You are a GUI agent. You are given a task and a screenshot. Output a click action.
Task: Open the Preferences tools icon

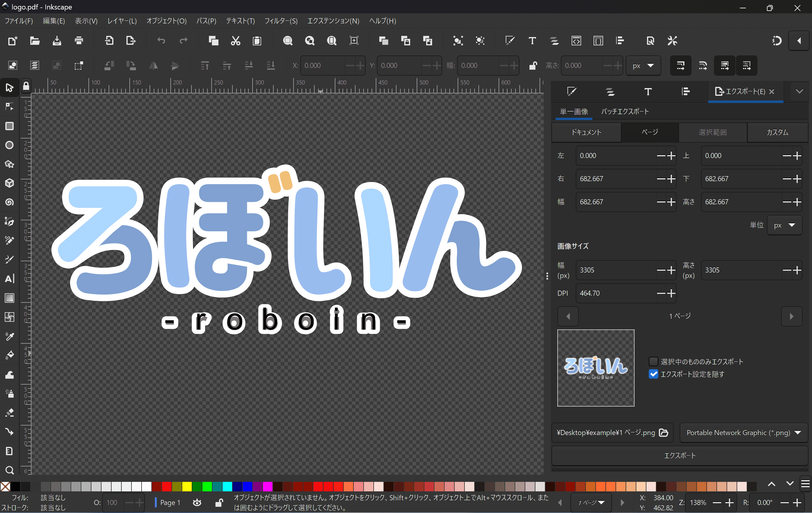click(673, 41)
